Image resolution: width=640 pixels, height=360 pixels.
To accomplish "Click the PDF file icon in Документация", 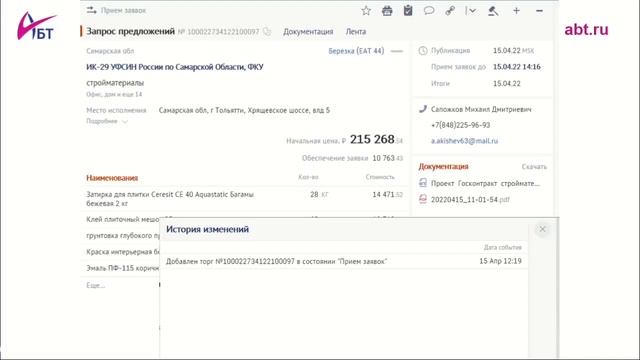I will pyautogui.click(x=423, y=199).
